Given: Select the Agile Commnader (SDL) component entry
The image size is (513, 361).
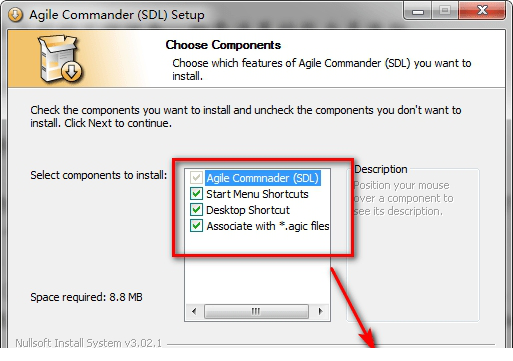Looking at the screenshot, I should (263, 178).
